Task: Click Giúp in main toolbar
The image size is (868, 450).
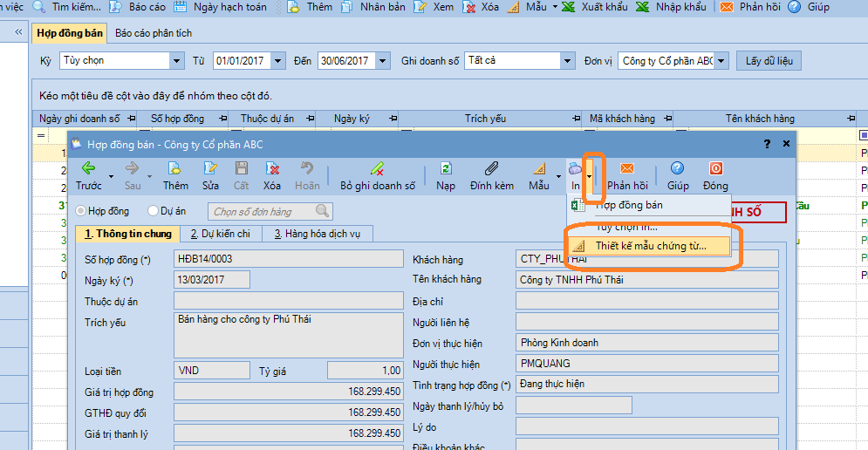Action: [x=809, y=7]
